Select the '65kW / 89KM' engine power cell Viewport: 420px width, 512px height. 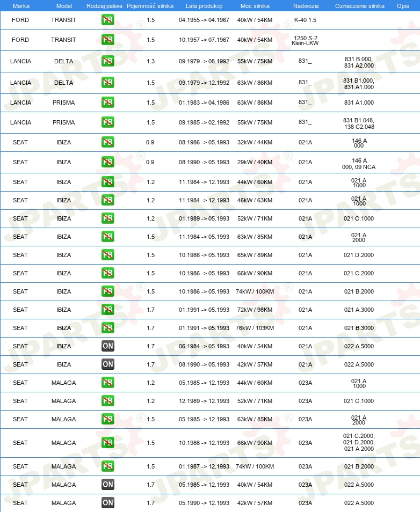[x=255, y=255]
